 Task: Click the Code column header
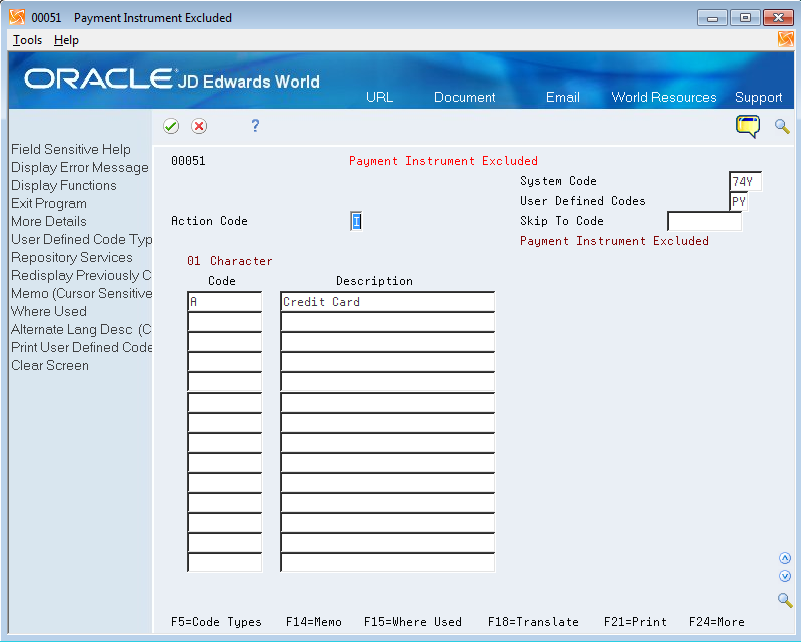click(x=222, y=281)
